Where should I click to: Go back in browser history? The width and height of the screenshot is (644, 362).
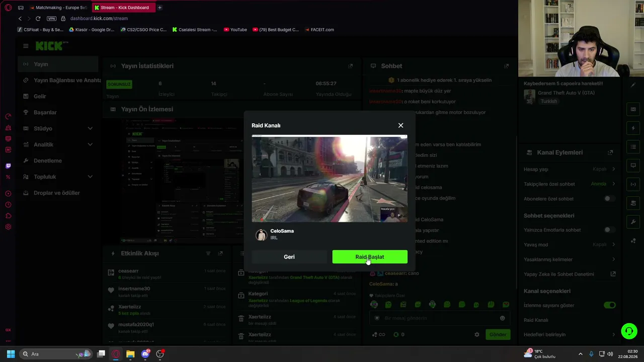click(x=20, y=19)
